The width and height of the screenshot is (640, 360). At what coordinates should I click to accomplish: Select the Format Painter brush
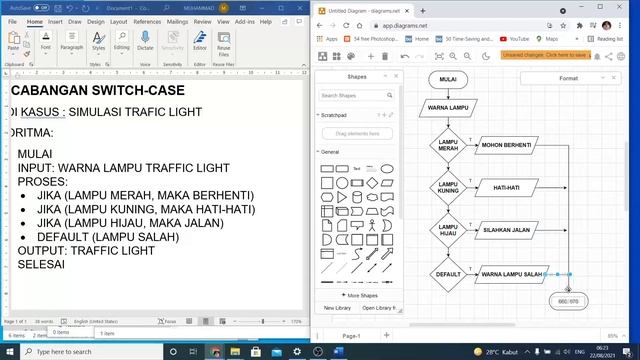[x=27, y=53]
